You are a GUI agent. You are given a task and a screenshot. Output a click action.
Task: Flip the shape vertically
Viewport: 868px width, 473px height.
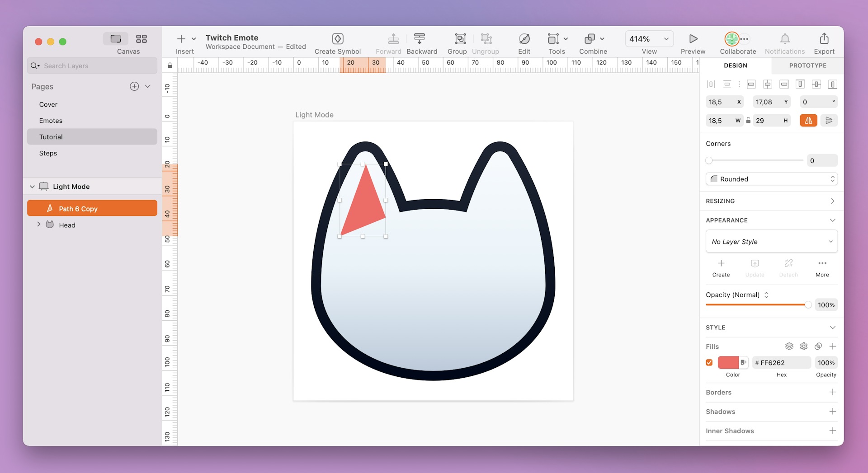(829, 120)
